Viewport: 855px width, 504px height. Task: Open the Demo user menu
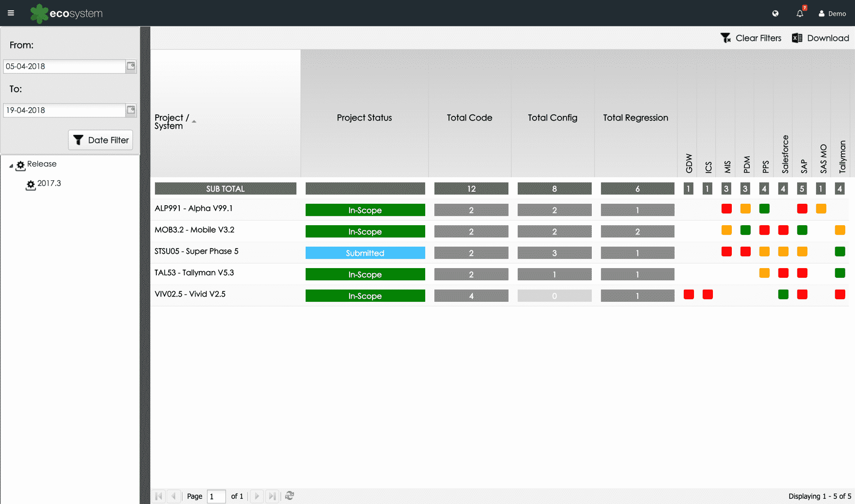click(x=833, y=14)
